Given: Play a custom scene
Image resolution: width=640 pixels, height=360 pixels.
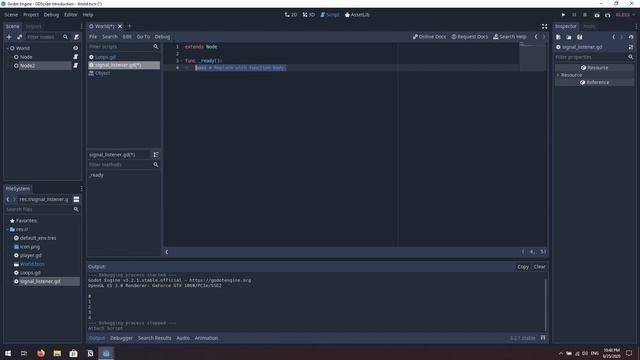Looking at the screenshot, I should coord(608,15).
